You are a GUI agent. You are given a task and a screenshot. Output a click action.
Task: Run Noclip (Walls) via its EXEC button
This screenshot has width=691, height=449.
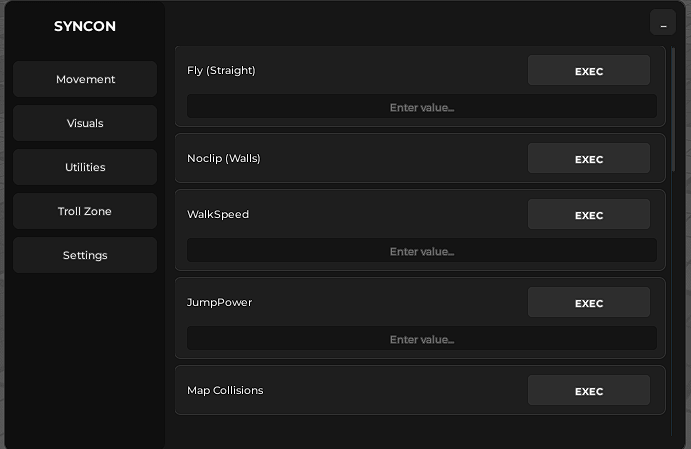coord(589,159)
